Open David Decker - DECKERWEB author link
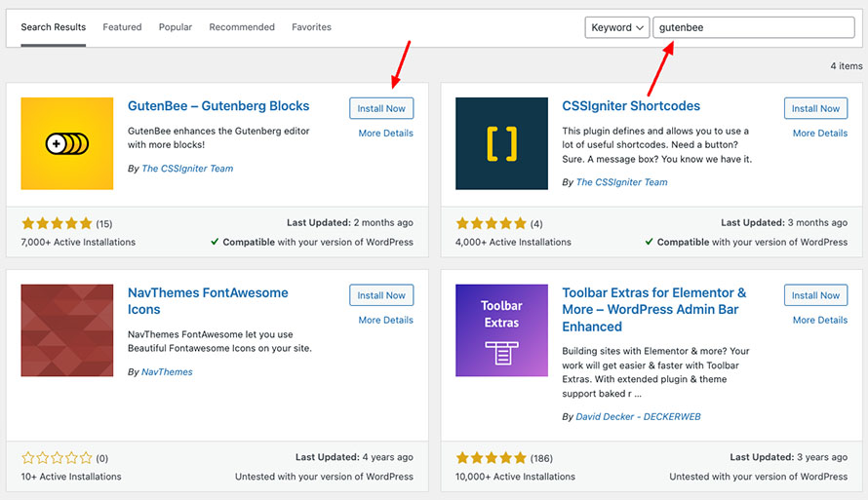This screenshot has width=868, height=500. pos(638,416)
